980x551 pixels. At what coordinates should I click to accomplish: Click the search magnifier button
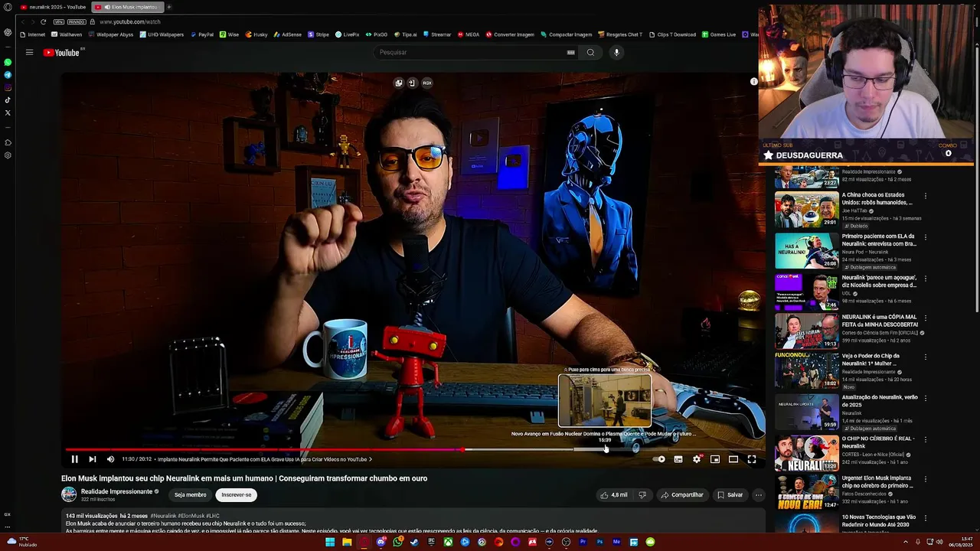(x=590, y=52)
